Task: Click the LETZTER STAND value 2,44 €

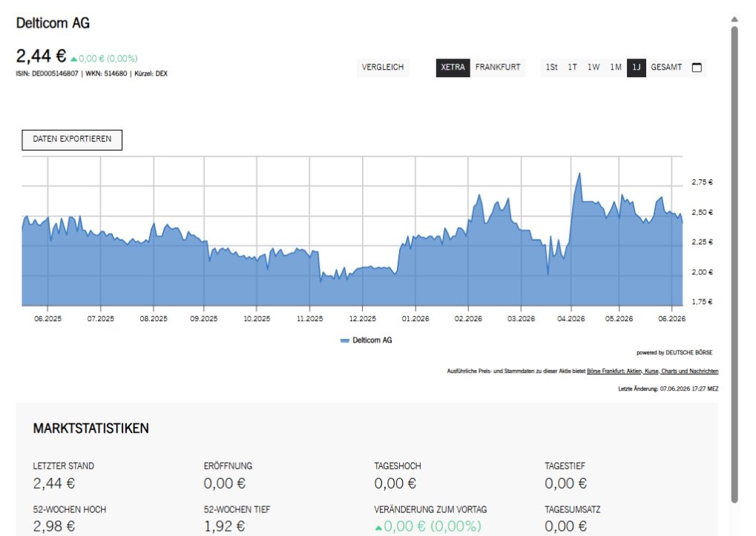Action: (x=54, y=483)
